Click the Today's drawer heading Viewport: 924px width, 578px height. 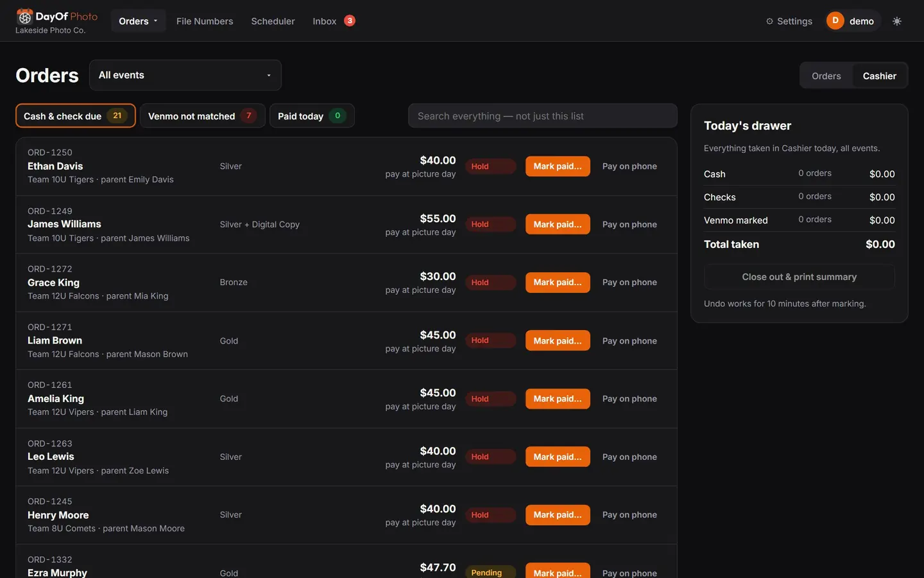pyautogui.click(x=748, y=126)
